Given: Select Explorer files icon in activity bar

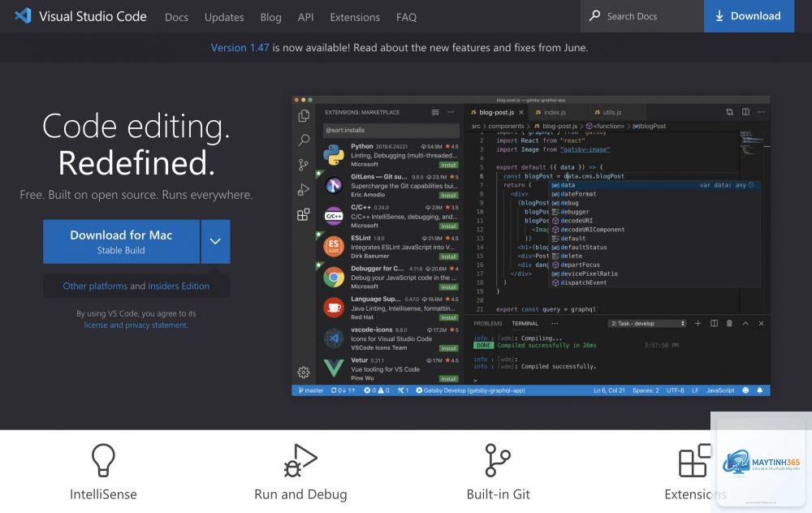Looking at the screenshot, I should tap(304, 116).
